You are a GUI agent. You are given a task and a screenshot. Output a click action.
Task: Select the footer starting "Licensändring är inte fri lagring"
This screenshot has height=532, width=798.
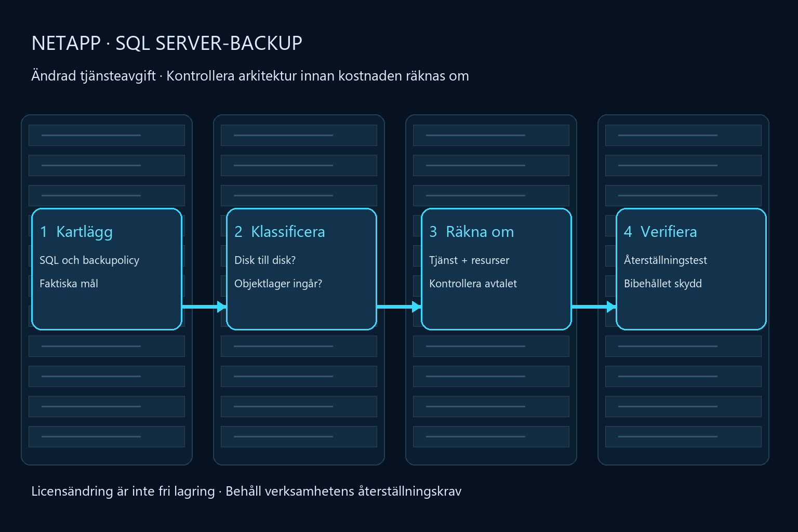[246, 491]
